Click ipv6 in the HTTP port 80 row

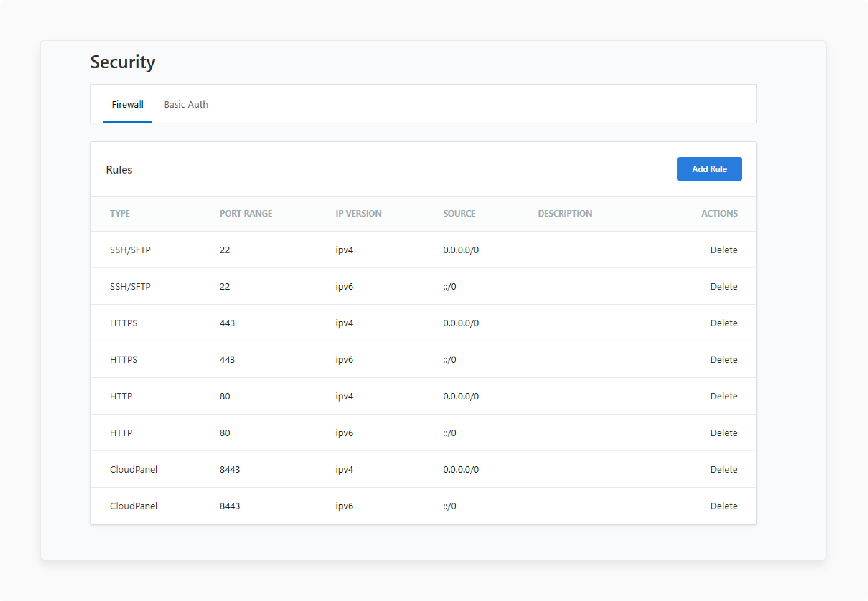click(x=344, y=433)
